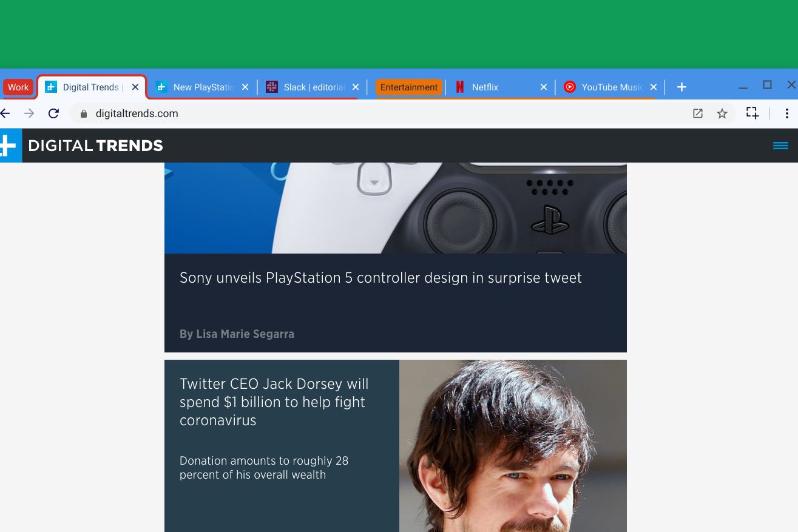Open Twitter CEO Jack Dorsey article headline

click(274, 402)
